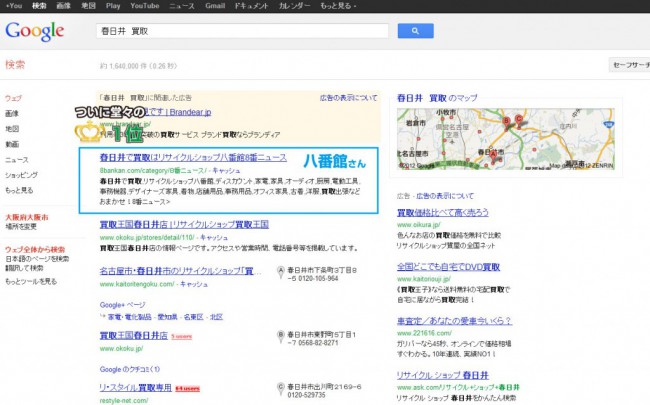This screenshot has height=405, width=650.
Task: Click 名東区 category link
Action: 193,317
